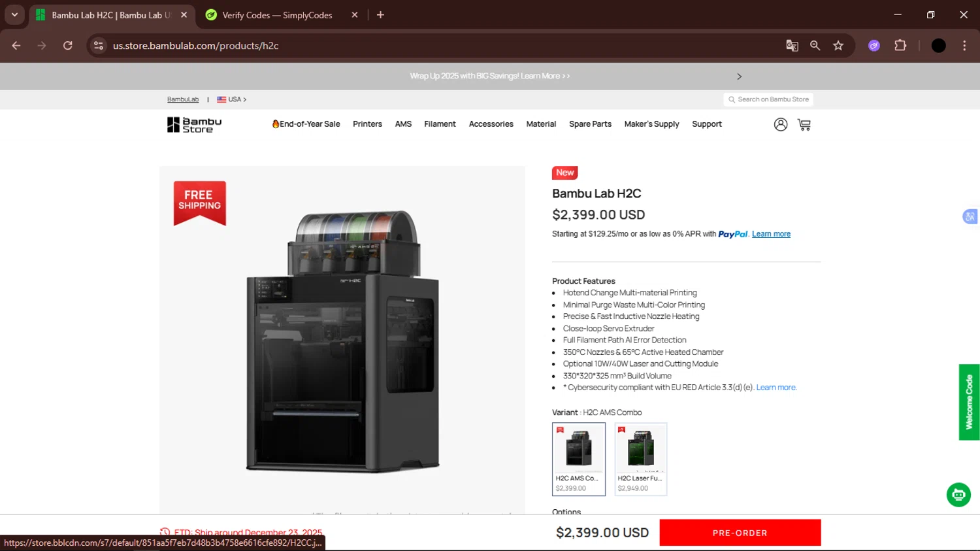
Task: Open the browser profile avatar
Action: pos(938,46)
